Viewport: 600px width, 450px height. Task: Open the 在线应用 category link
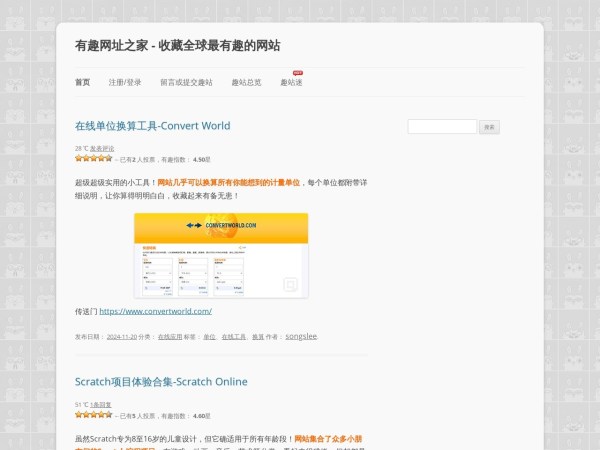[x=169, y=337]
